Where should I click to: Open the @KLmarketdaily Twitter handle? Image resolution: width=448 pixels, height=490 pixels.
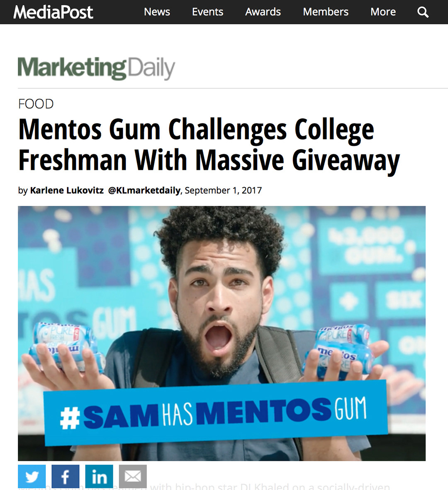(144, 190)
